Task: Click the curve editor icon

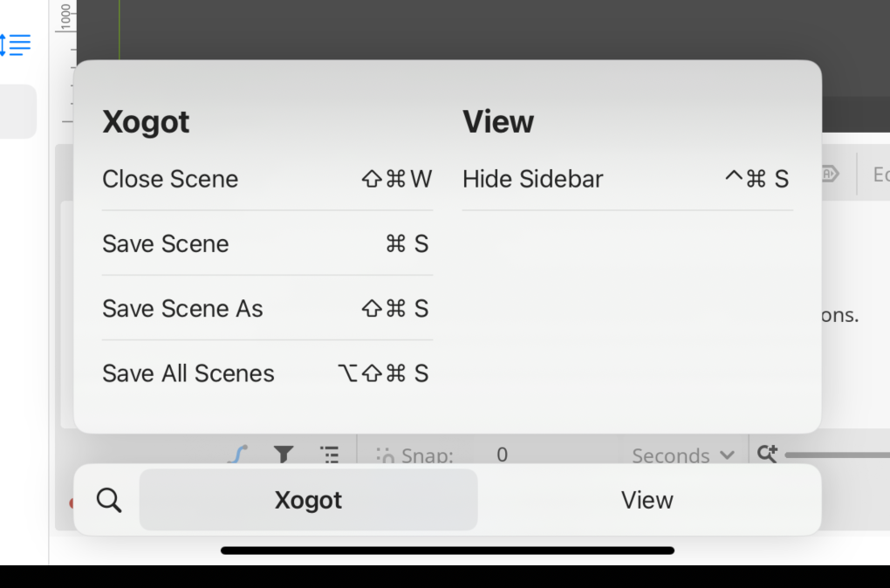Action: click(238, 455)
